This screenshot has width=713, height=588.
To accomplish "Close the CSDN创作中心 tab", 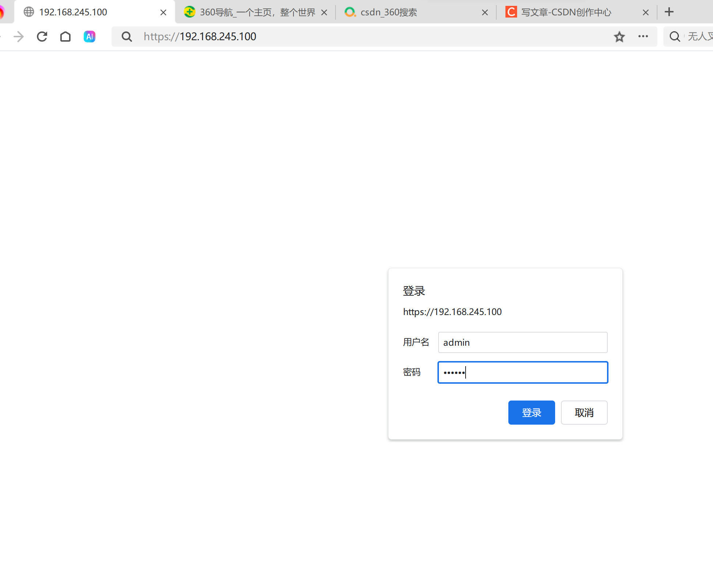I will (x=646, y=13).
